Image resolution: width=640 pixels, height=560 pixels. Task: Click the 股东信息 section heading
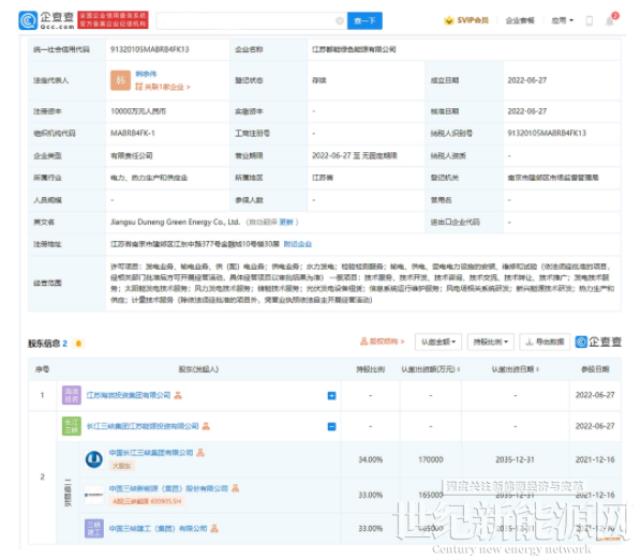44,344
